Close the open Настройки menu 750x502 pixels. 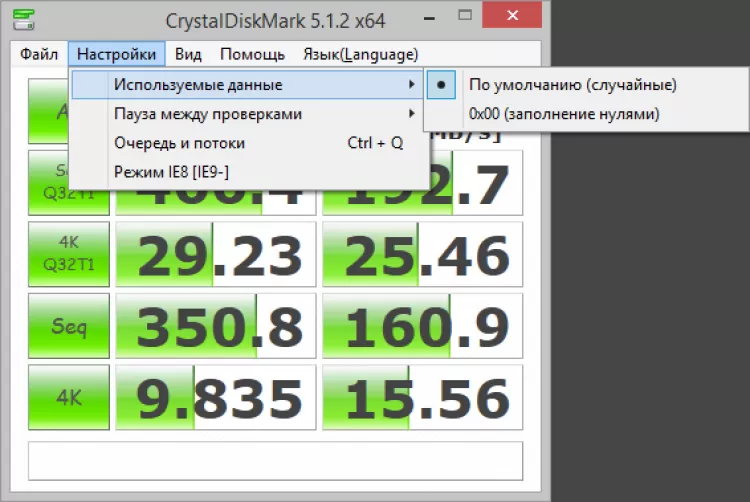point(116,54)
